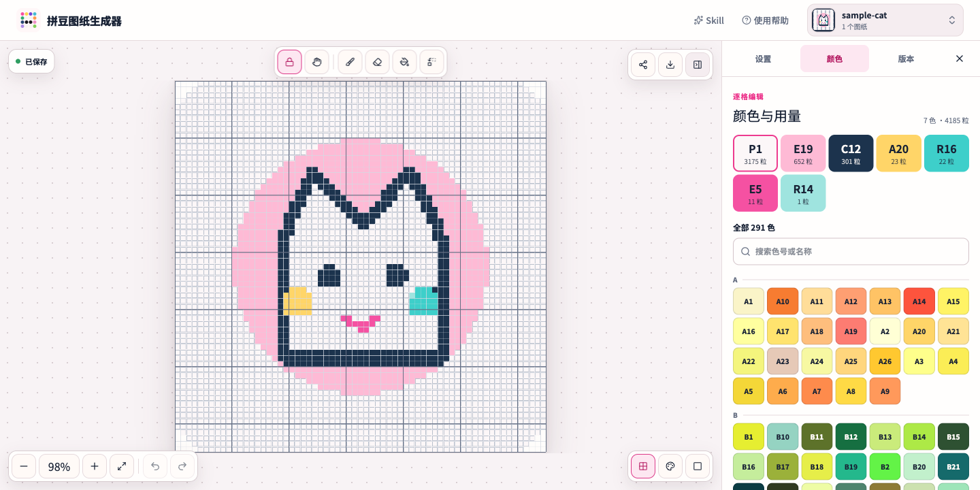Toggle the canvas lock tool
The image size is (980, 490).
[289, 62]
